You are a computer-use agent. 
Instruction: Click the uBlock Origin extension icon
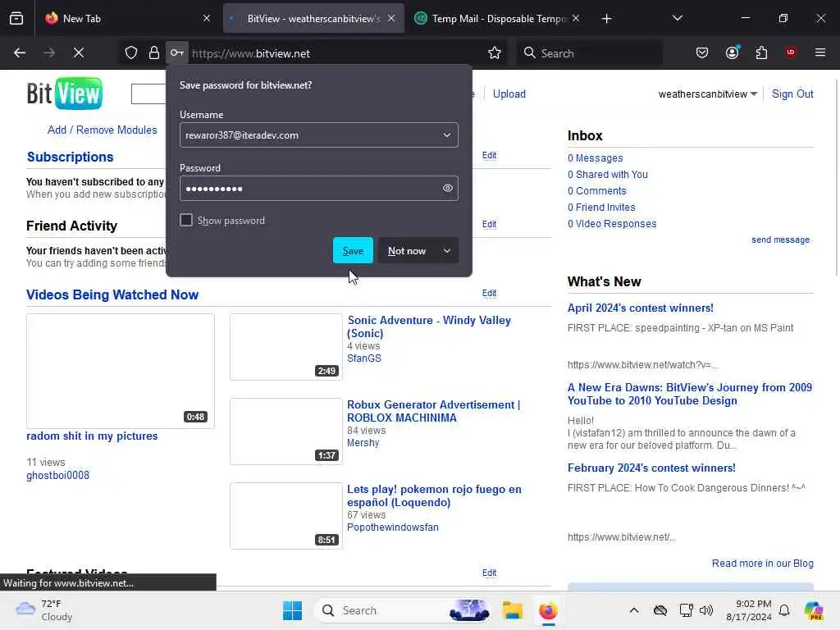point(791,53)
